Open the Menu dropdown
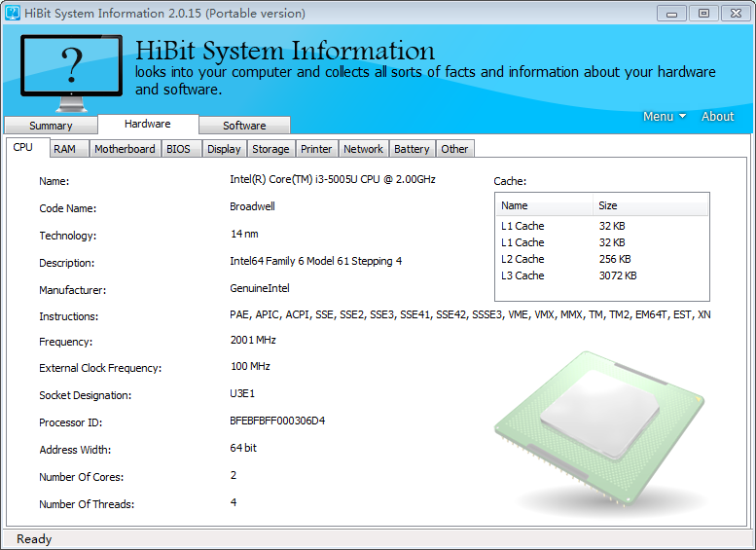 pyautogui.click(x=664, y=117)
